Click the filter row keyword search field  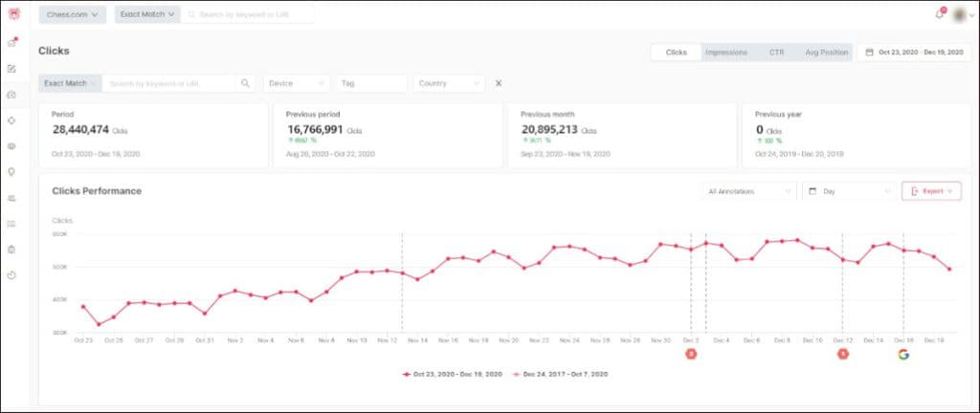[x=168, y=83]
